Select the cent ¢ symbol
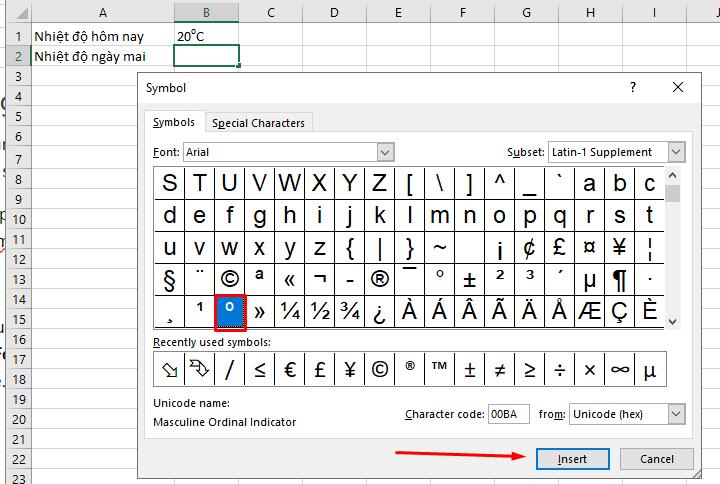720x484 pixels. point(529,248)
